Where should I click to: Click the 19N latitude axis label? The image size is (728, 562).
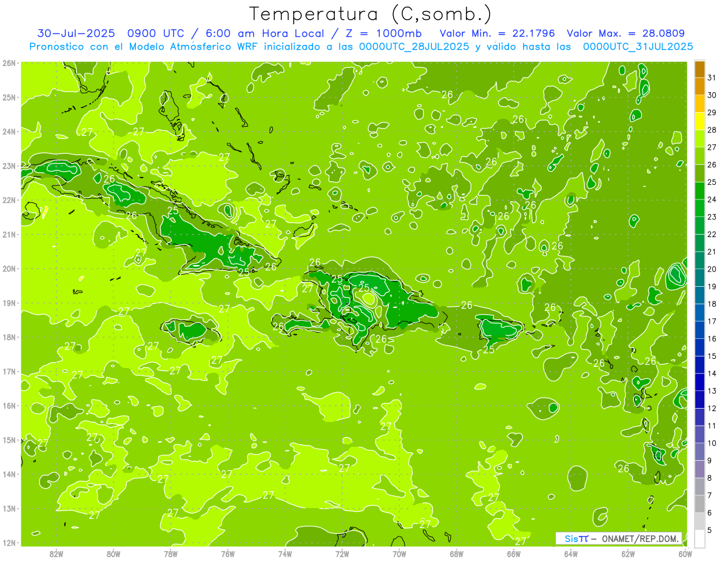pyautogui.click(x=8, y=303)
